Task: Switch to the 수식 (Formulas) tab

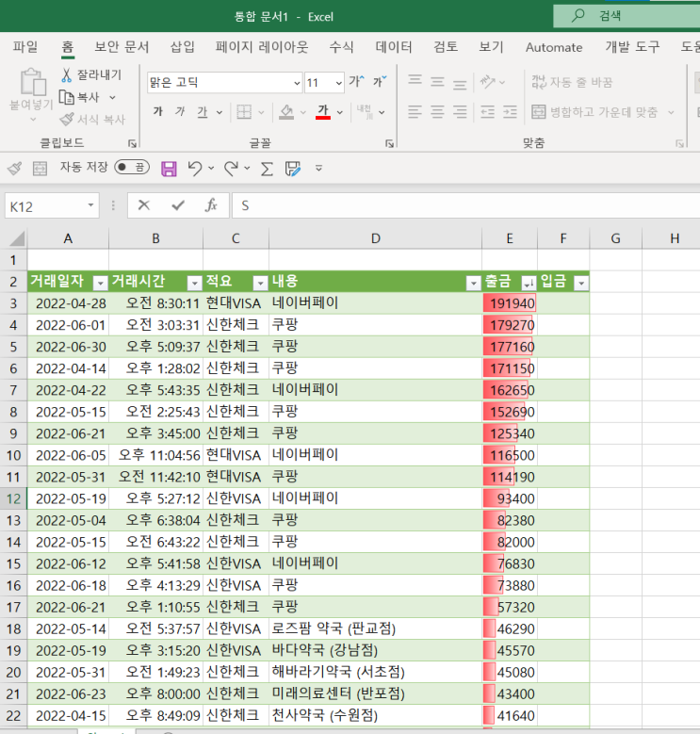Action: click(341, 47)
